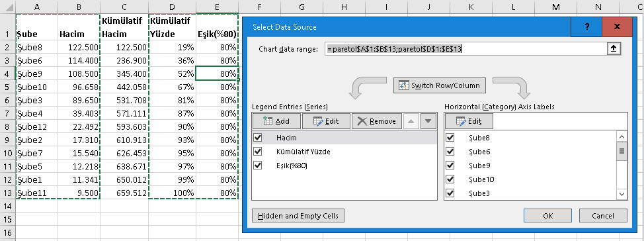Uncheck the Hacim series checkbox

point(258,137)
